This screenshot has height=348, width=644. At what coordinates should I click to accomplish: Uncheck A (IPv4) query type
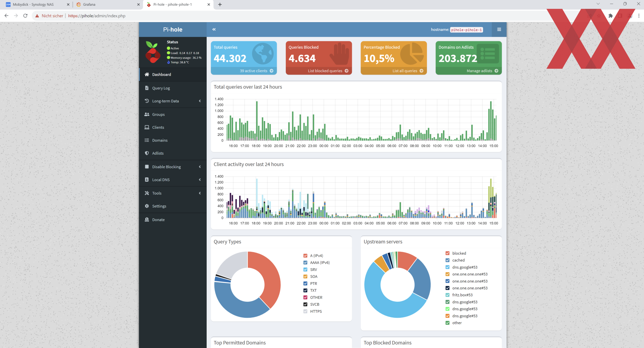(x=305, y=255)
